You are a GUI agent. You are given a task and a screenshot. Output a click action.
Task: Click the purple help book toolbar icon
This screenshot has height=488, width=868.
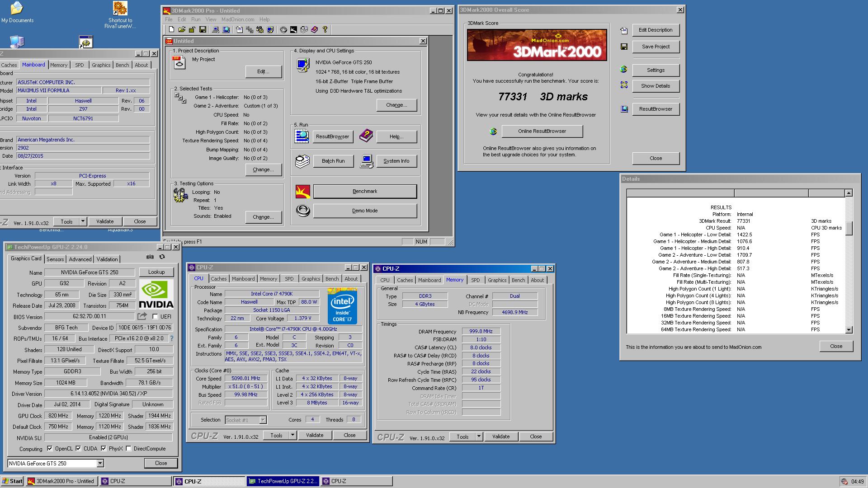(x=315, y=29)
